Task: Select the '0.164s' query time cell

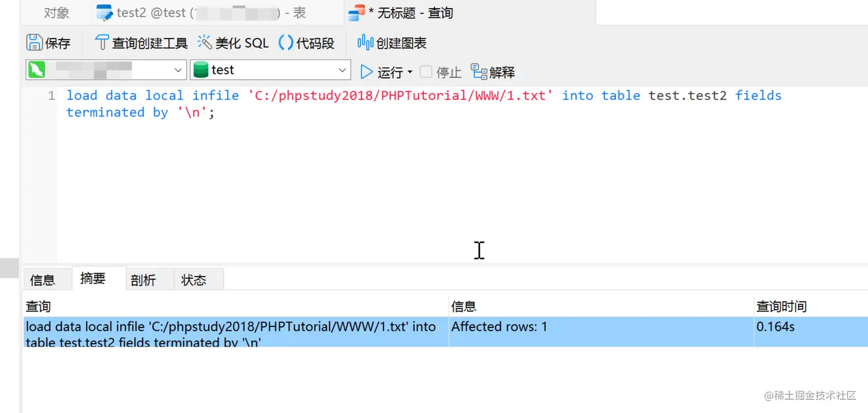Action: (x=811, y=332)
